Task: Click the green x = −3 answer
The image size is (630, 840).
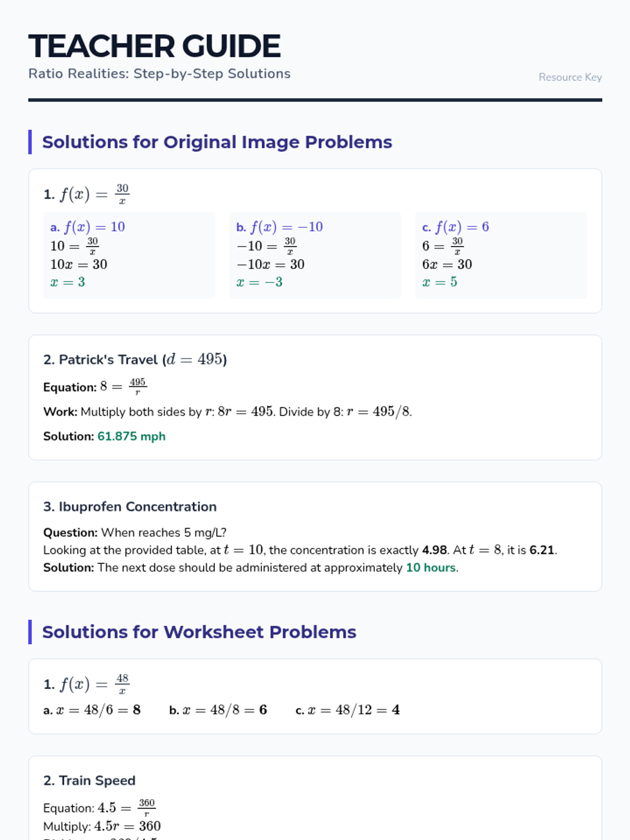Action: [259, 282]
